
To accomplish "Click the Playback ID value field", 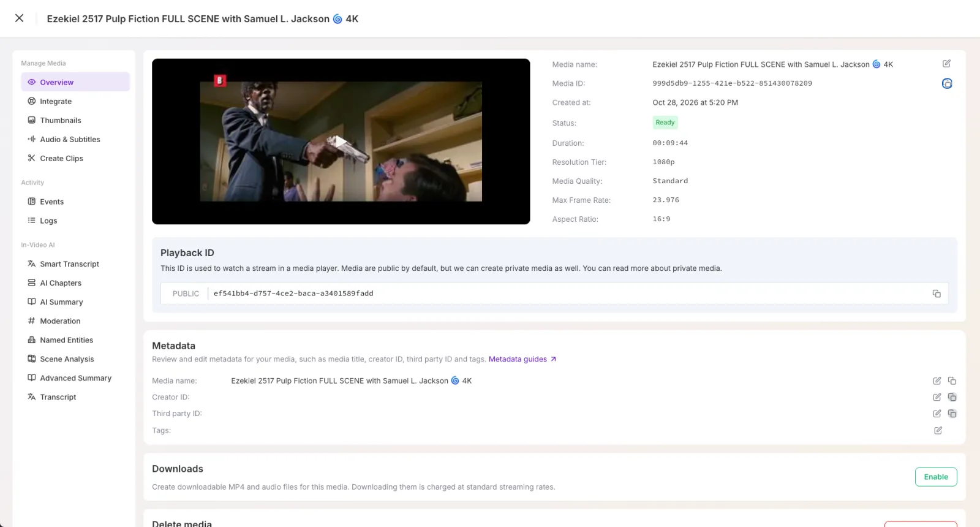I will [554, 294].
